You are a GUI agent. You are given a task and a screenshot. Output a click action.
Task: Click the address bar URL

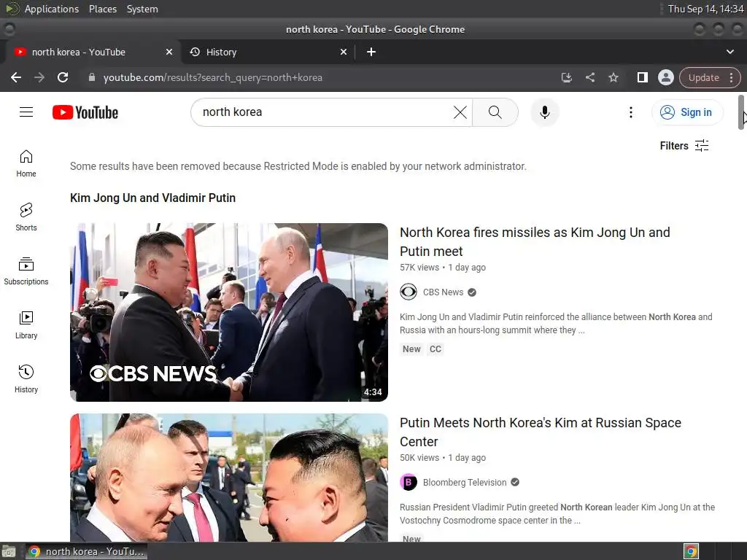[x=212, y=77]
